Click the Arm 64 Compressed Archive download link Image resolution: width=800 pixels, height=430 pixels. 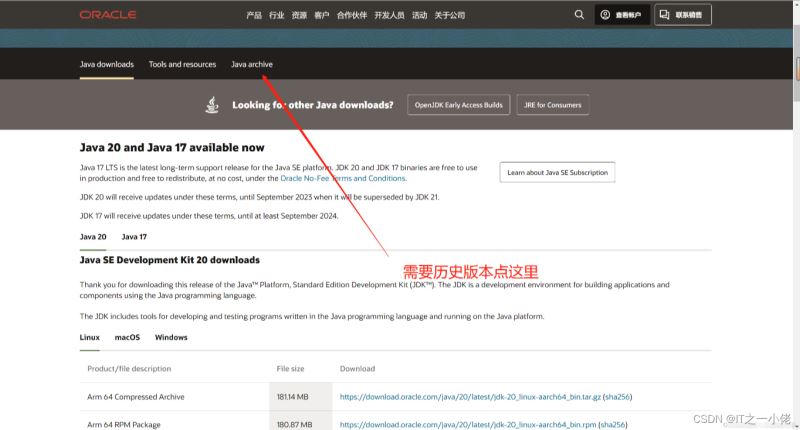pos(467,397)
